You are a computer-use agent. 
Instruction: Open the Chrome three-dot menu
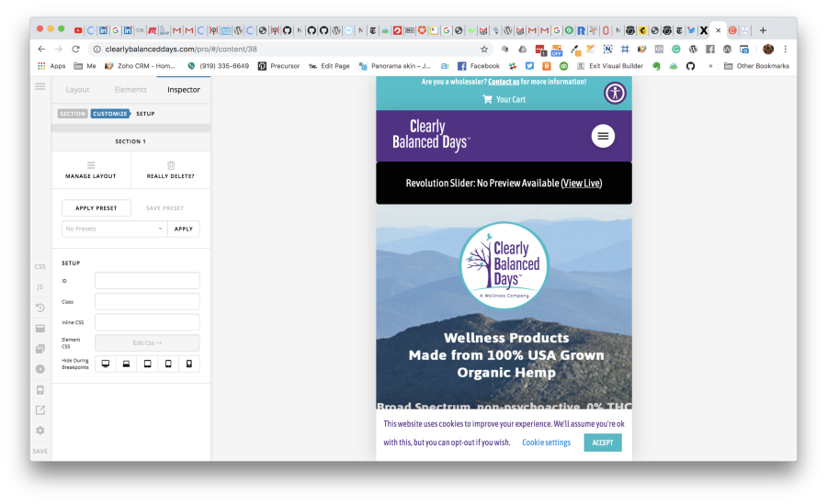pos(786,49)
